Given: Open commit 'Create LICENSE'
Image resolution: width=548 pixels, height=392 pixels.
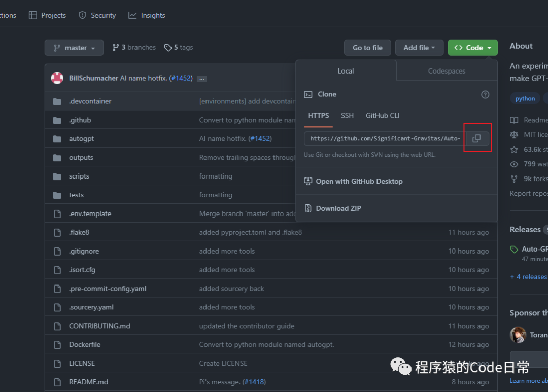Looking at the screenshot, I should tap(223, 364).
